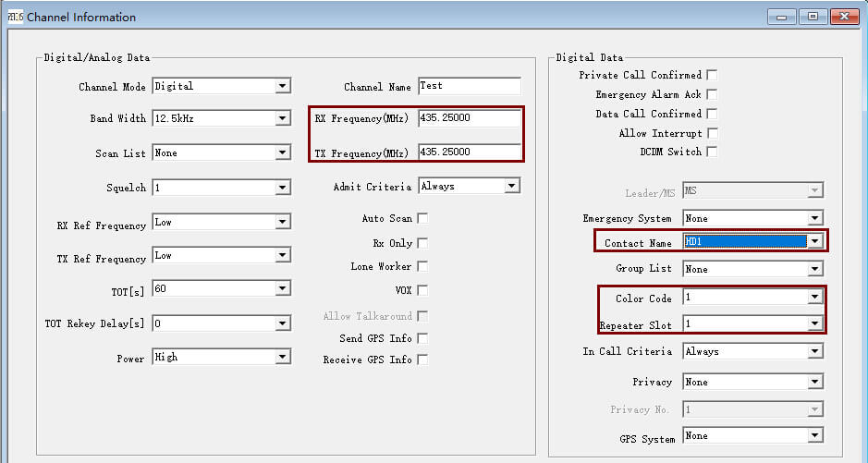The width and height of the screenshot is (868, 463).
Task: Expand the Color Code dropdown
Action: [x=814, y=298]
